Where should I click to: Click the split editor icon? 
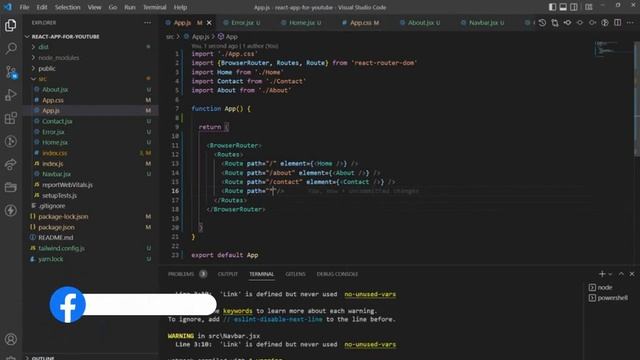click(x=618, y=23)
